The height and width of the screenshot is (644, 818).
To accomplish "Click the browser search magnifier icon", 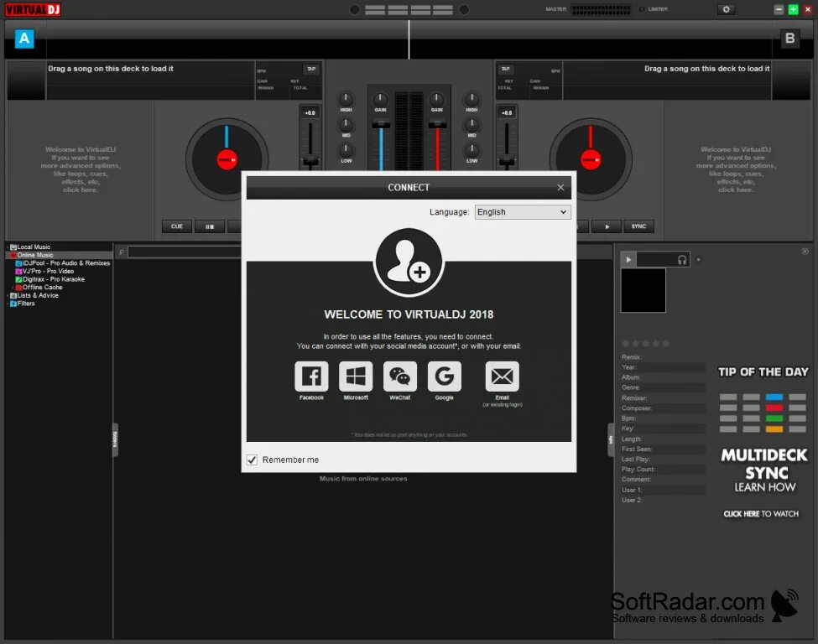I will coord(121,252).
